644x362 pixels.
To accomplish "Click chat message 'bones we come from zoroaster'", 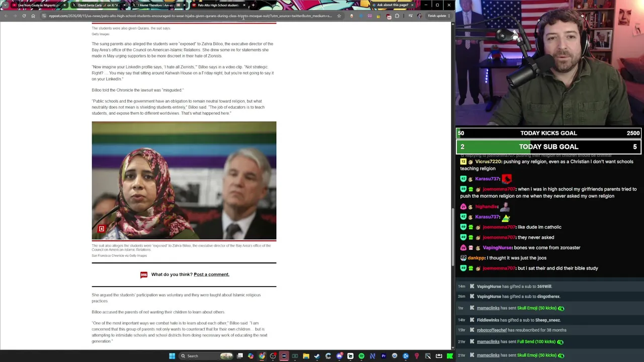I will coord(547,248).
